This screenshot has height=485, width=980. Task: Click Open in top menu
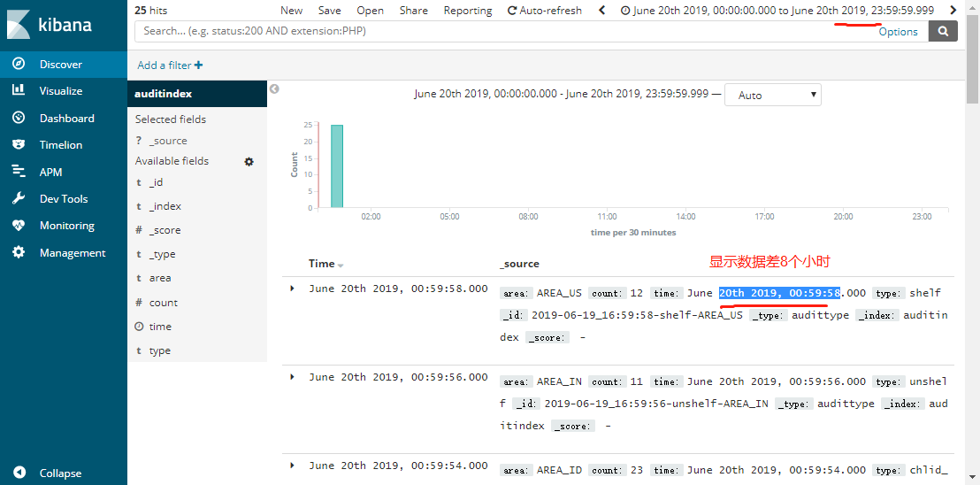click(x=370, y=11)
